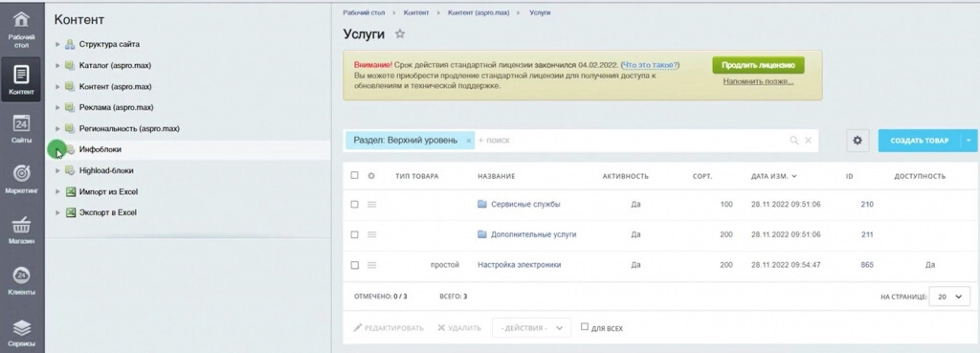Click the Импорт из Excel icon
Screen dimensions: 980x353
71,192
